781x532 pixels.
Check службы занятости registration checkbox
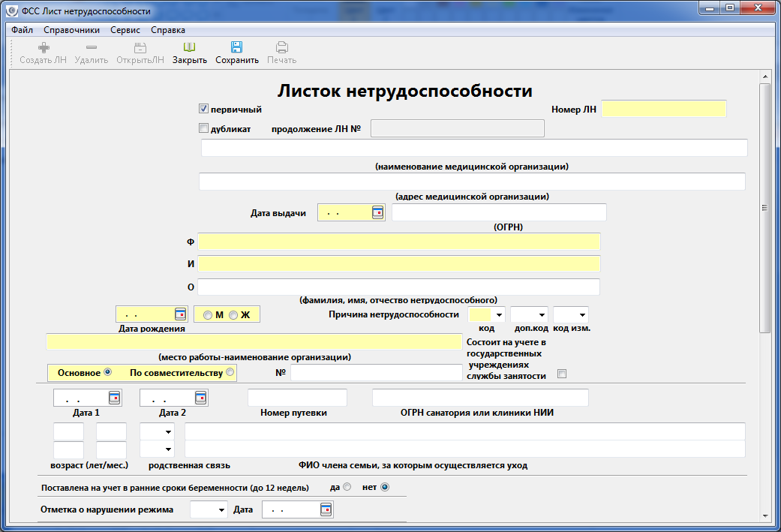click(562, 374)
